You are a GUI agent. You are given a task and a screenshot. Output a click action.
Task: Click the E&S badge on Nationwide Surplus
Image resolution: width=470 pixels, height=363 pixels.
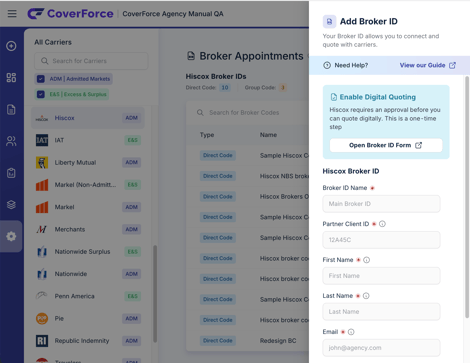click(132, 252)
